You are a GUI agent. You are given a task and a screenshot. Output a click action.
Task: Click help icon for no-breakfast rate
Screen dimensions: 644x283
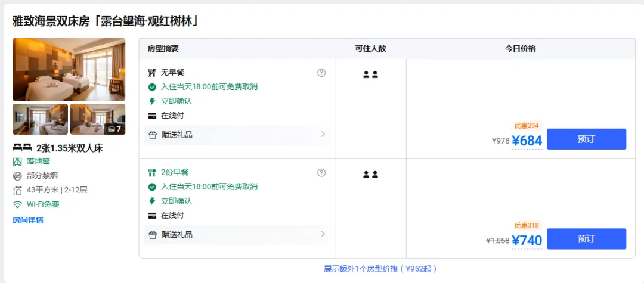click(x=321, y=73)
